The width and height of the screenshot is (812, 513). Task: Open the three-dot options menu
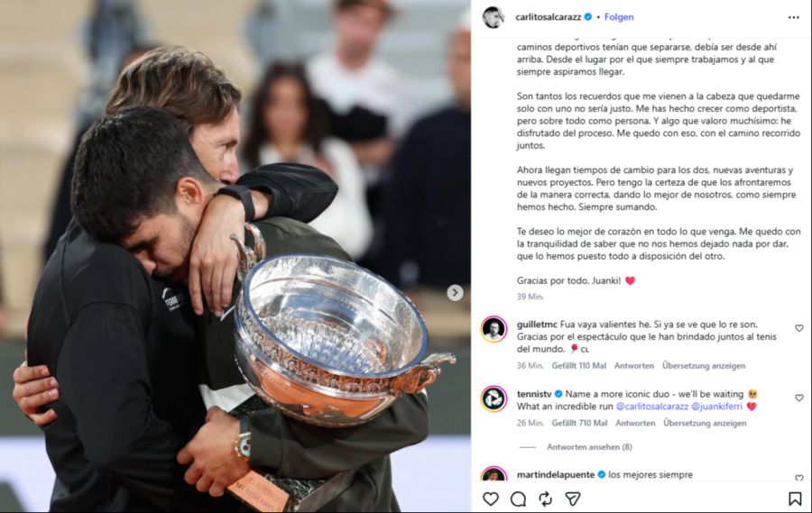[793, 18]
